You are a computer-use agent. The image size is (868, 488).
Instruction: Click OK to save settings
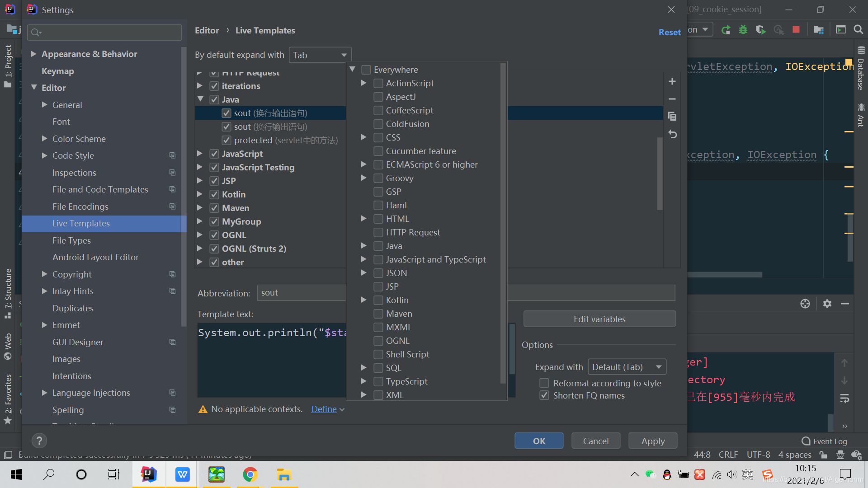[539, 441]
